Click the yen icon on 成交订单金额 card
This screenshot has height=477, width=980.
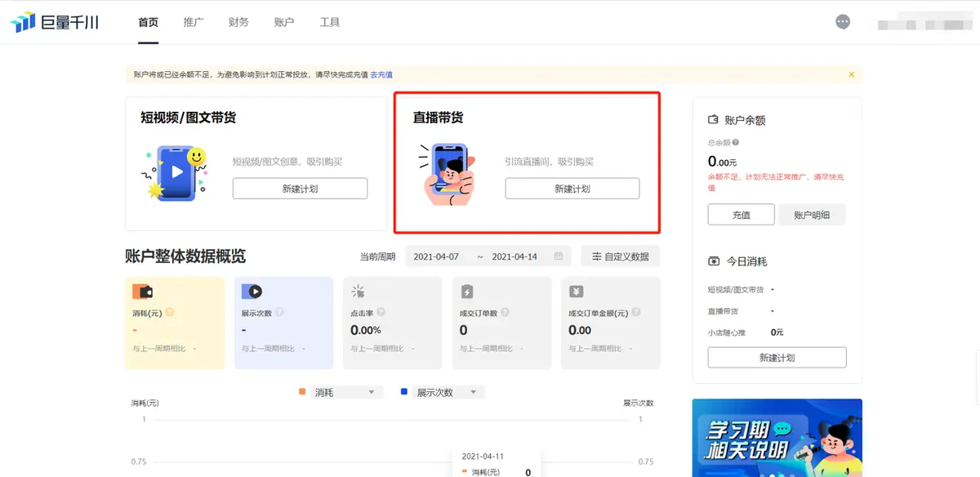tap(576, 292)
